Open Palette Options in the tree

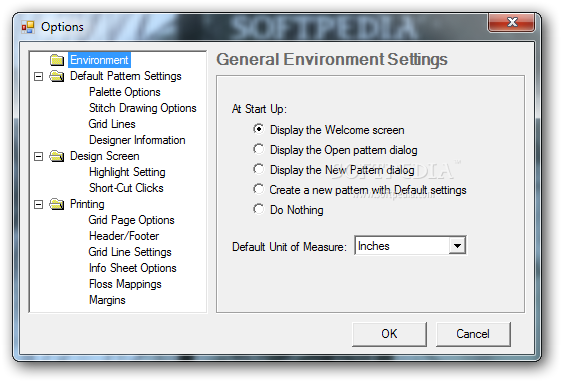(125, 92)
